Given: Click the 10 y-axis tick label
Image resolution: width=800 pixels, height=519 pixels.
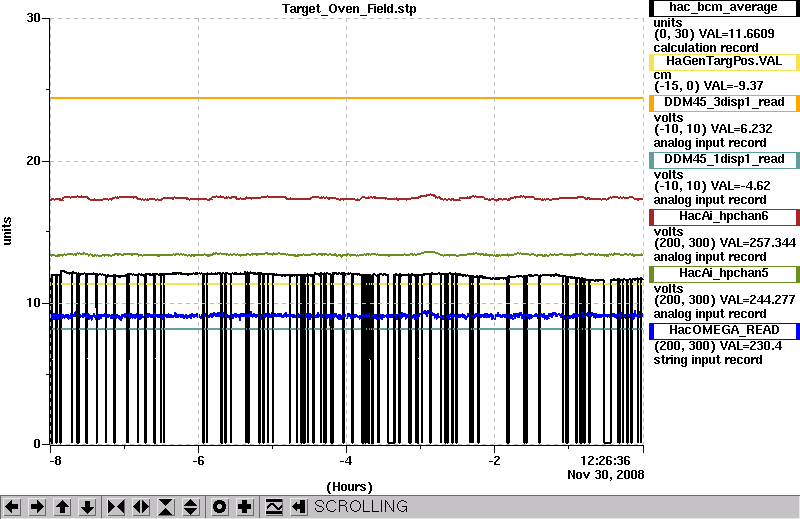Looking at the screenshot, I should pyautogui.click(x=33, y=303).
